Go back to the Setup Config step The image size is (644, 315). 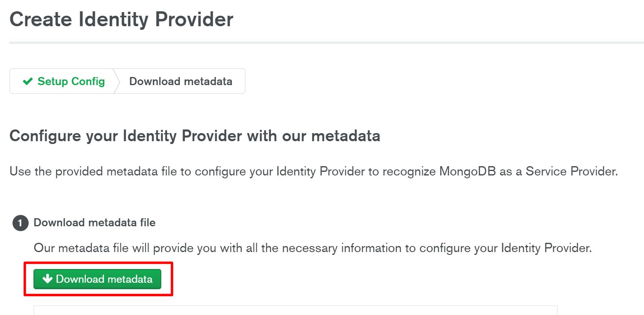[71, 81]
